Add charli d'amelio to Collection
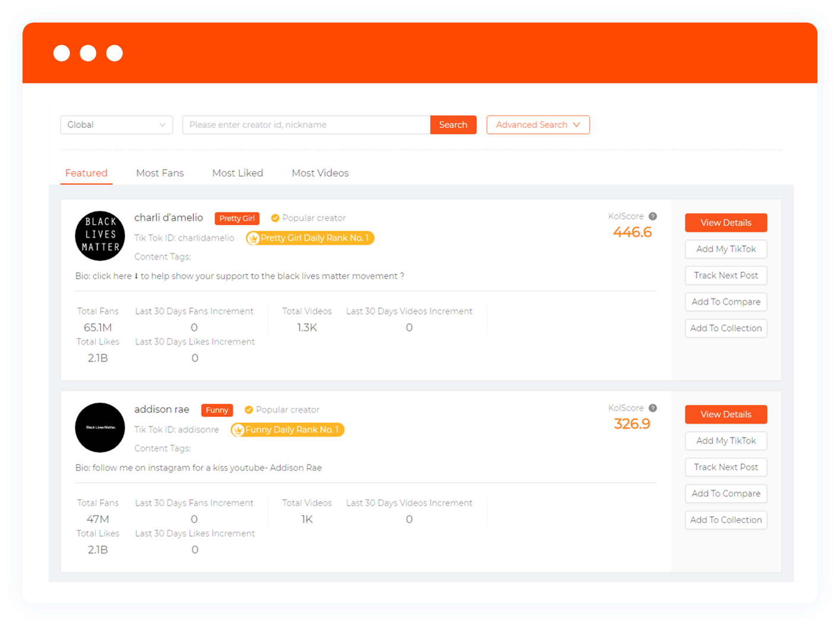 coord(726,328)
